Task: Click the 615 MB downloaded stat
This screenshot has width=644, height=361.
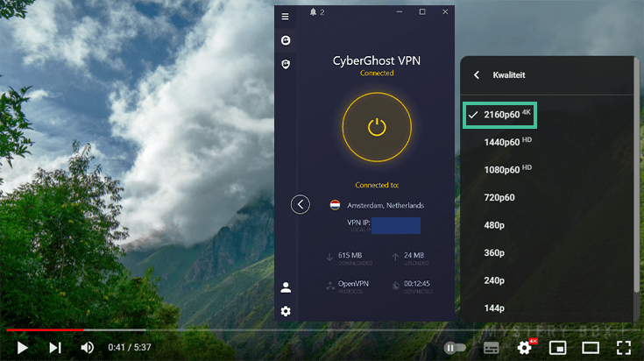Action: pyautogui.click(x=350, y=258)
